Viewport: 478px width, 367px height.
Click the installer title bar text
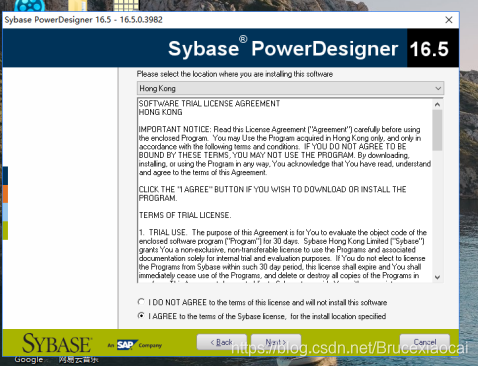[83, 20]
